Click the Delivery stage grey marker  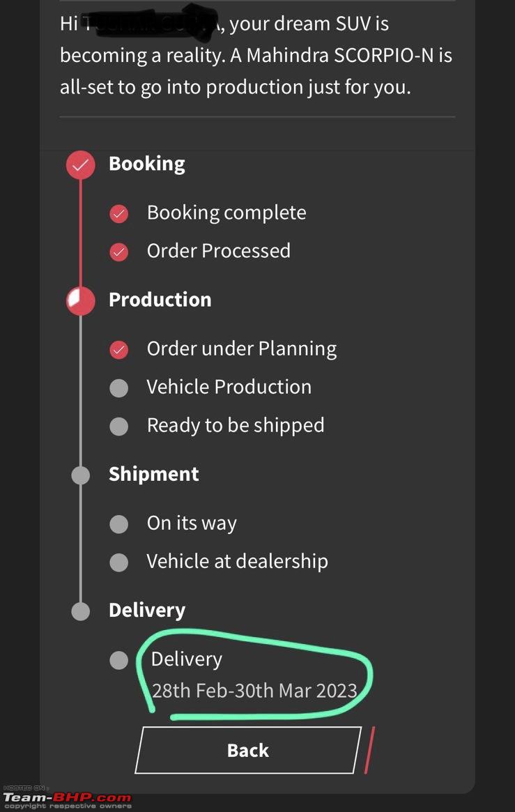(81, 611)
